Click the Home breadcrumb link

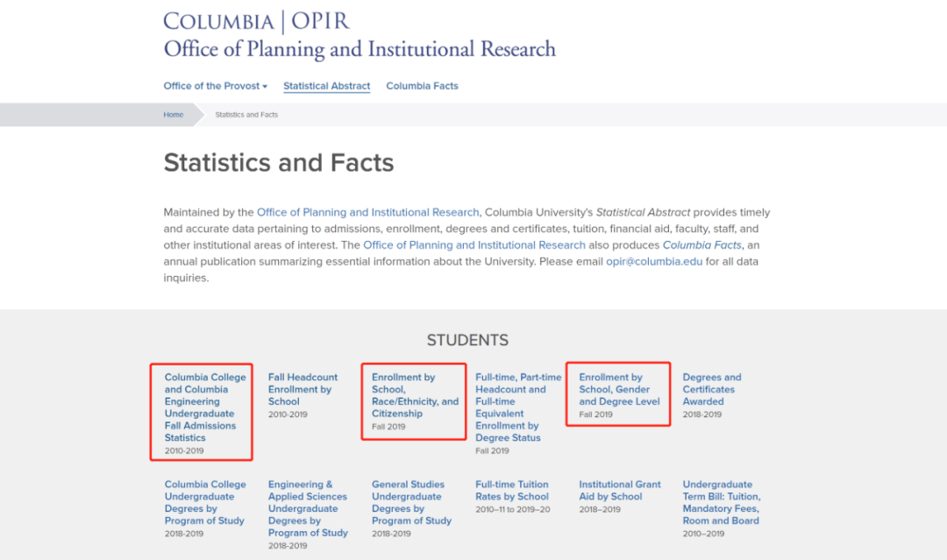click(x=174, y=115)
